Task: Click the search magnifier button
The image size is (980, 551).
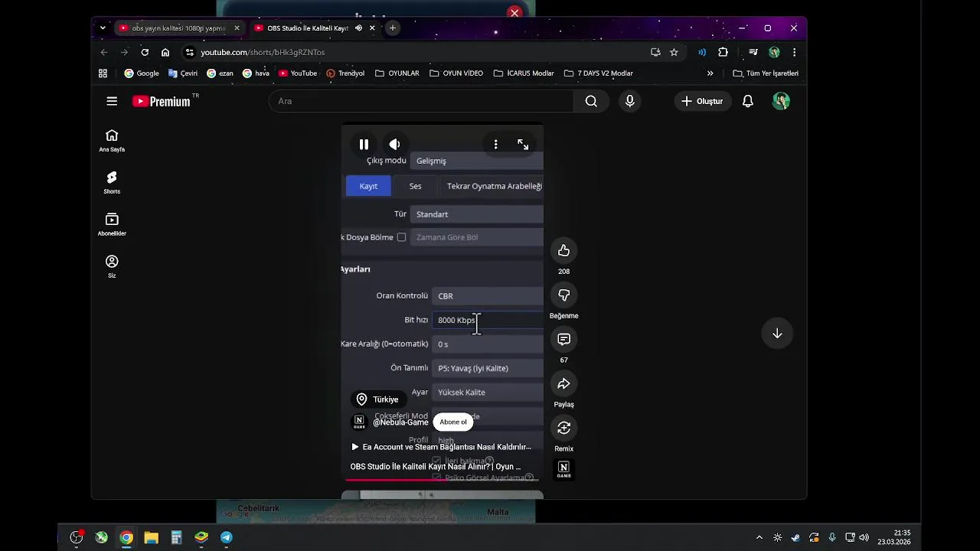Action: 591,101
